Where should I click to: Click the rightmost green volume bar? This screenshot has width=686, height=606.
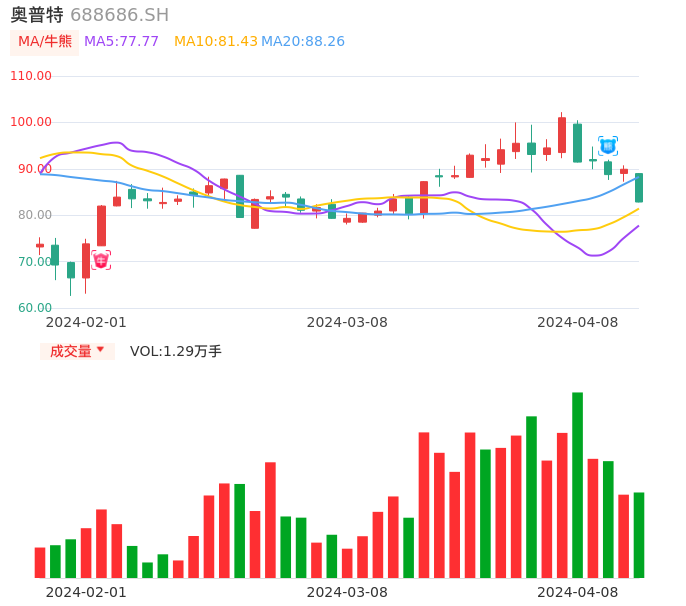click(639, 535)
